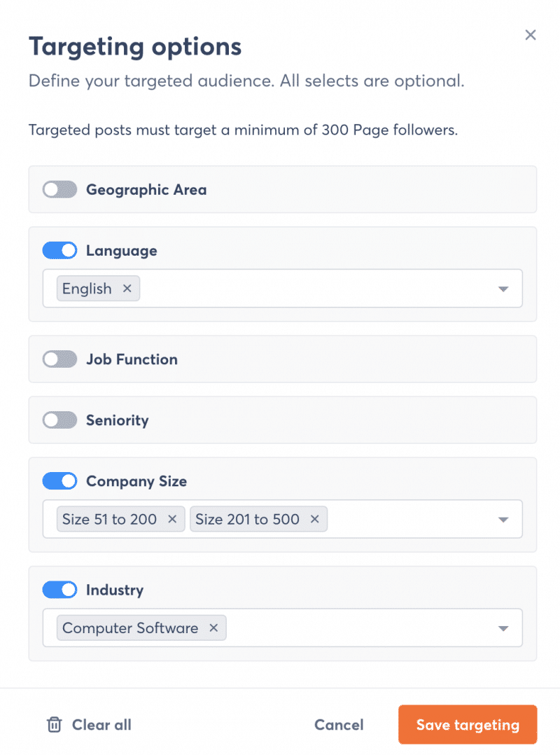Remove the Computer Software tag
560x755 pixels.
point(213,628)
